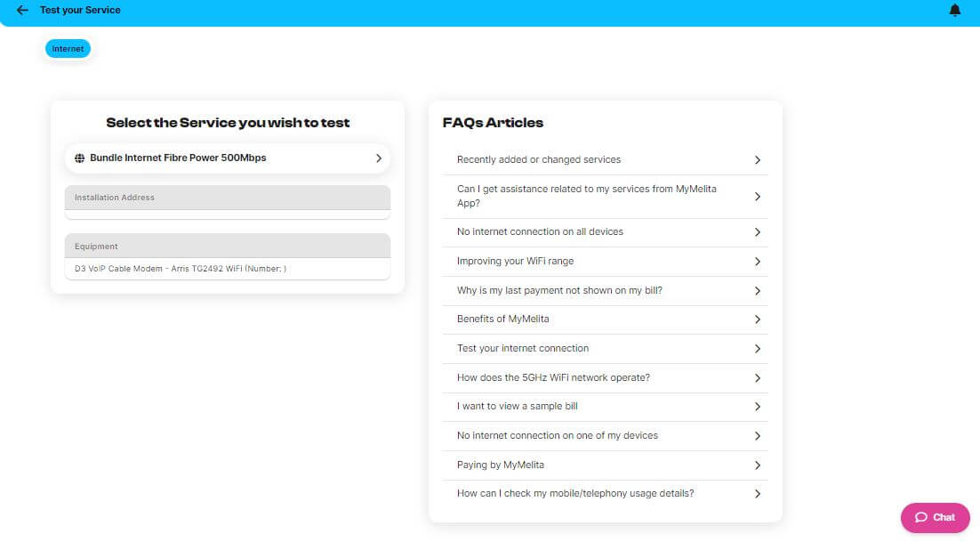Expand chevron for MyMelita App assistance FAQ

(x=757, y=197)
